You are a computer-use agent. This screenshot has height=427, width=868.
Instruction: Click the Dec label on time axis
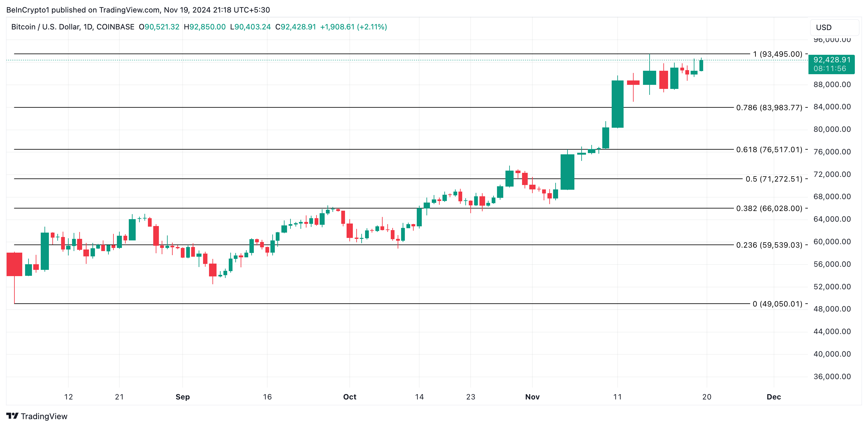pyautogui.click(x=773, y=397)
